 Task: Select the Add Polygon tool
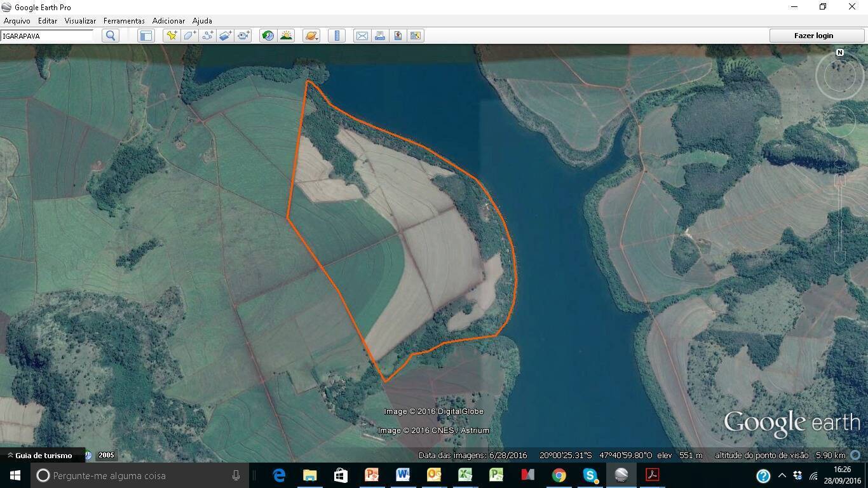(x=189, y=36)
